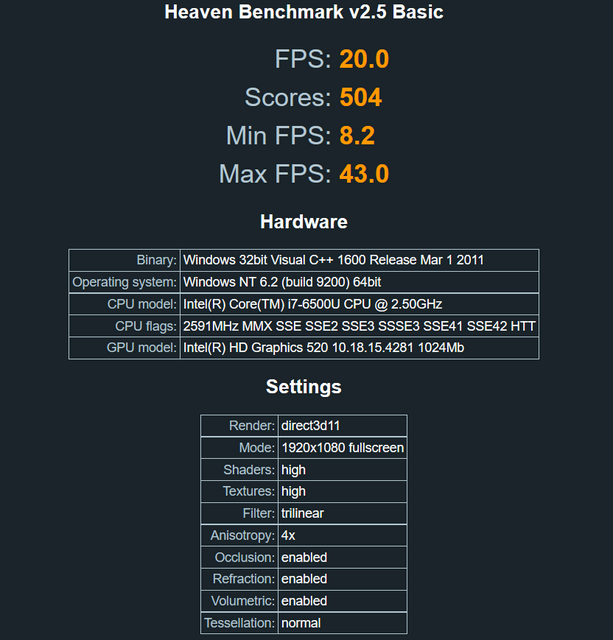Click the CPU flags value cell
613x640 pixels.
[359, 326]
